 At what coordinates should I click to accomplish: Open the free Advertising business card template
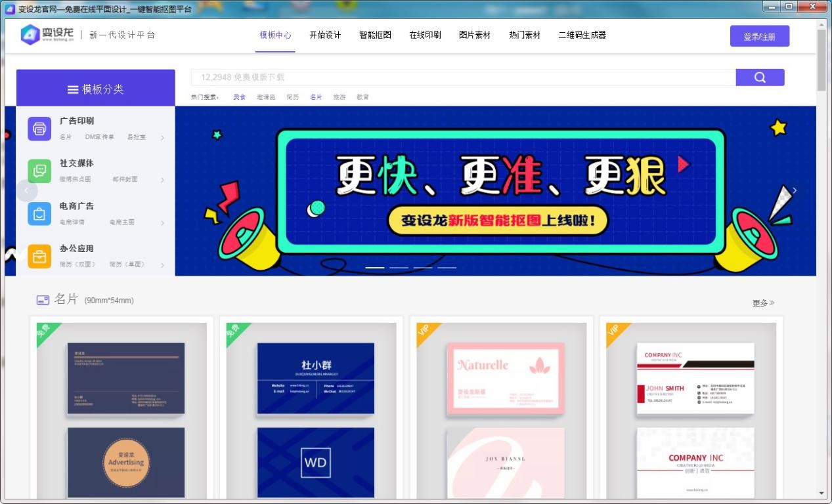121,410
